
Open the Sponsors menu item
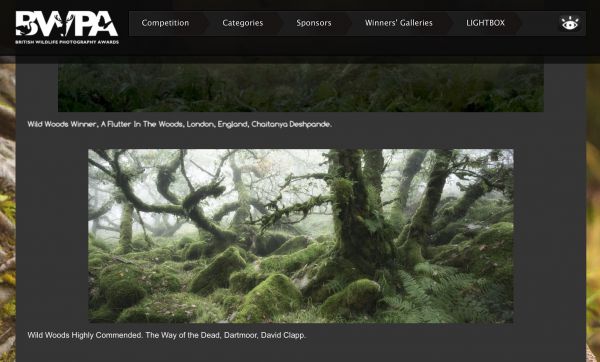pyautogui.click(x=314, y=23)
